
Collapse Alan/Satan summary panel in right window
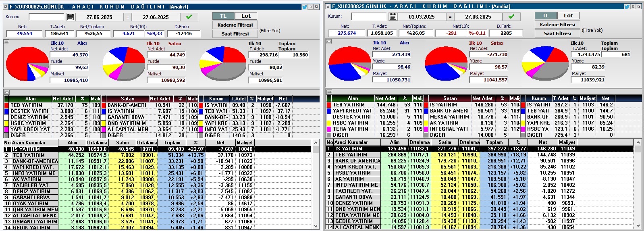click(329, 92)
